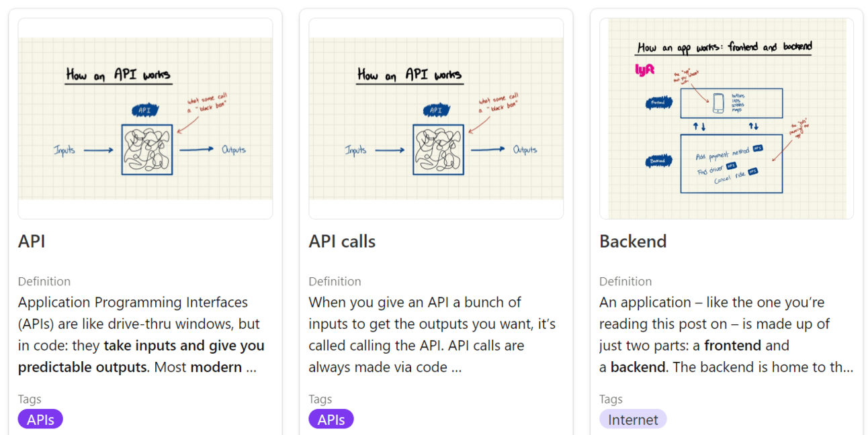Click 'Inputs' text in API image
Viewport: 868px width, 435px height.
64,150
